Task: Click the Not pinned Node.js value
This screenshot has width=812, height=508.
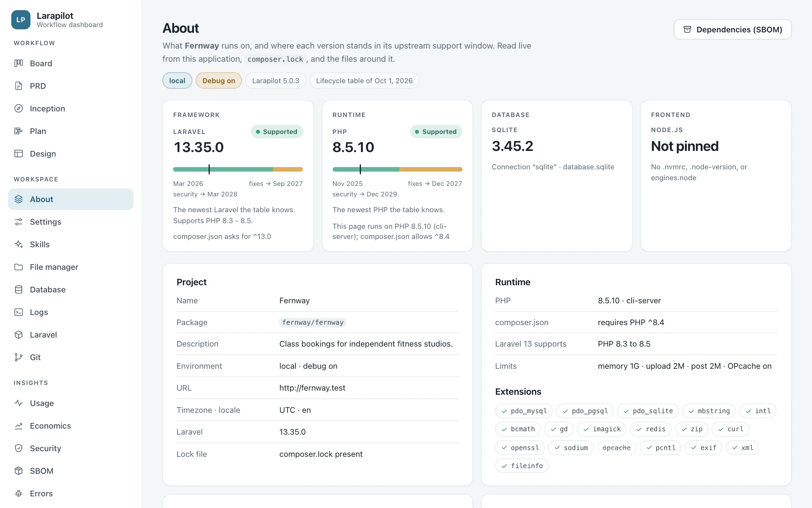Action: [x=685, y=146]
